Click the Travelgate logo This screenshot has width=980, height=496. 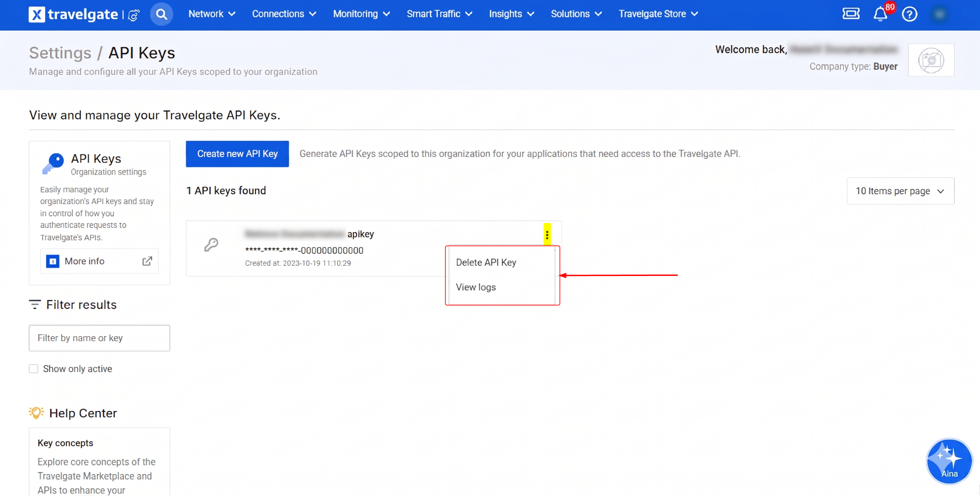73,14
